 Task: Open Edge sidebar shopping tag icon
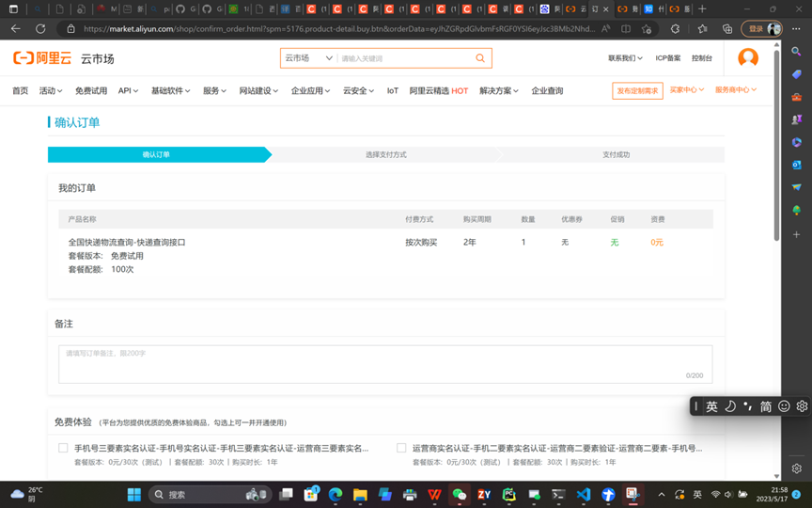coord(796,74)
